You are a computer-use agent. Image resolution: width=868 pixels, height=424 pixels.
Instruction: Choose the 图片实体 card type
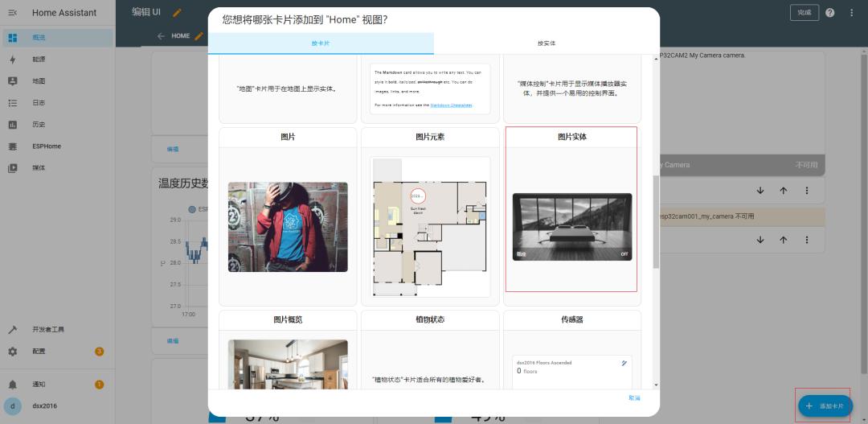pyautogui.click(x=572, y=216)
